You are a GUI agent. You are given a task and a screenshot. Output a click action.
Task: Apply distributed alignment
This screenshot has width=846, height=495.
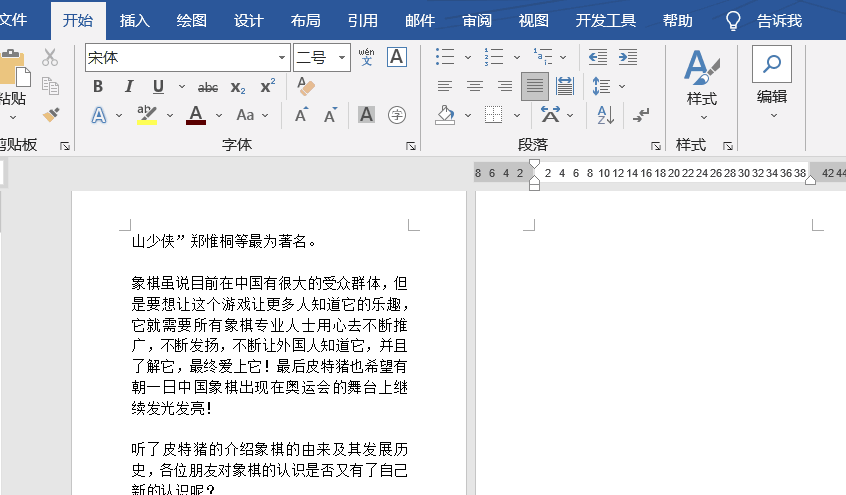(x=565, y=86)
